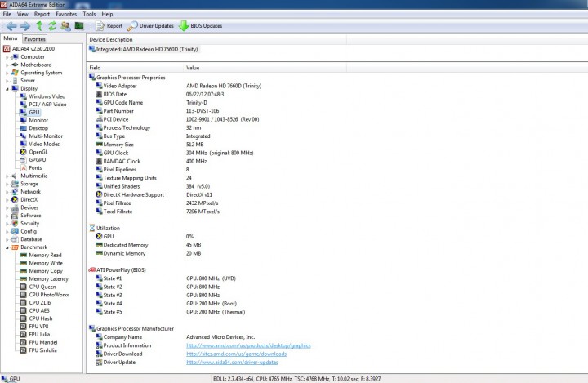The width and height of the screenshot is (588, 383).
Task: Click the ATI PowerPlay (BIOS) icon
Action: coord(91,270)
